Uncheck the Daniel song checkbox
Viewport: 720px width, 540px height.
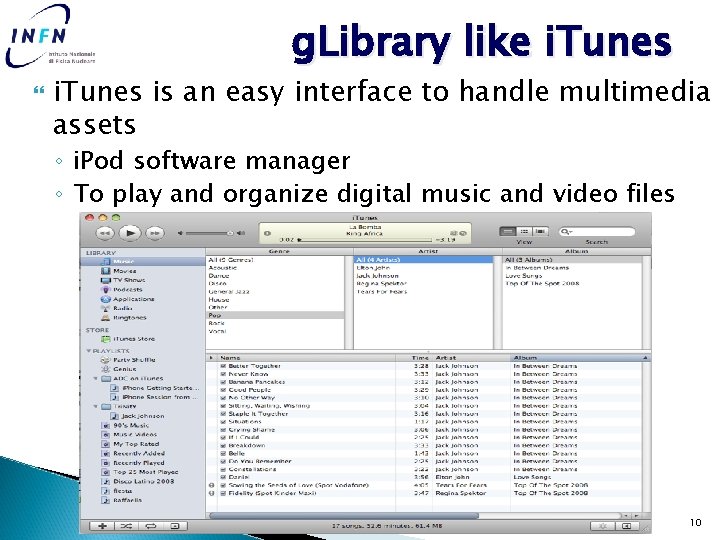[224, 477]
